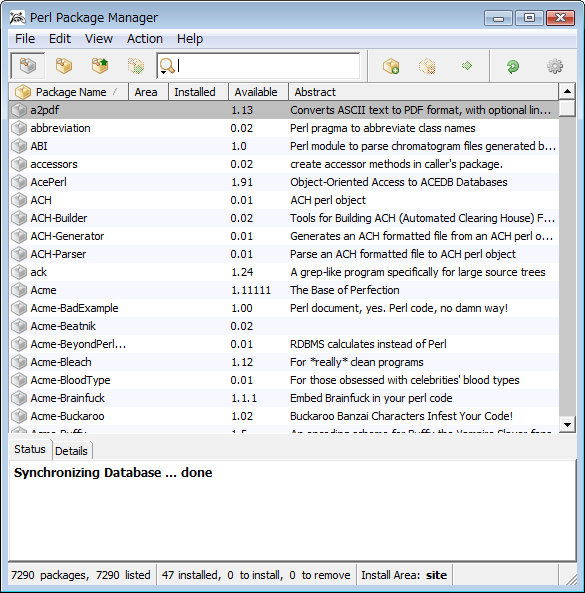Screen dimensions: 585x593
Task: Sort by the Available column header
Action: tap(259, 92)
